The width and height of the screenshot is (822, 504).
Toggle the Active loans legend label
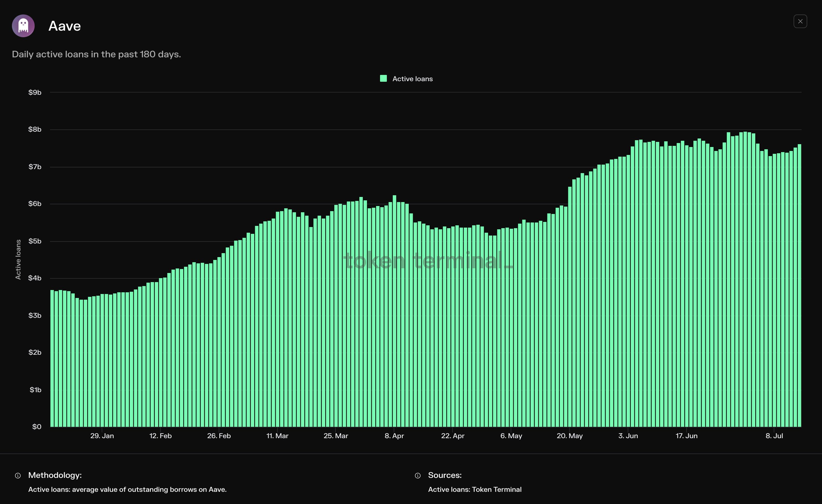pyautogui.click(x=412, y=79)
